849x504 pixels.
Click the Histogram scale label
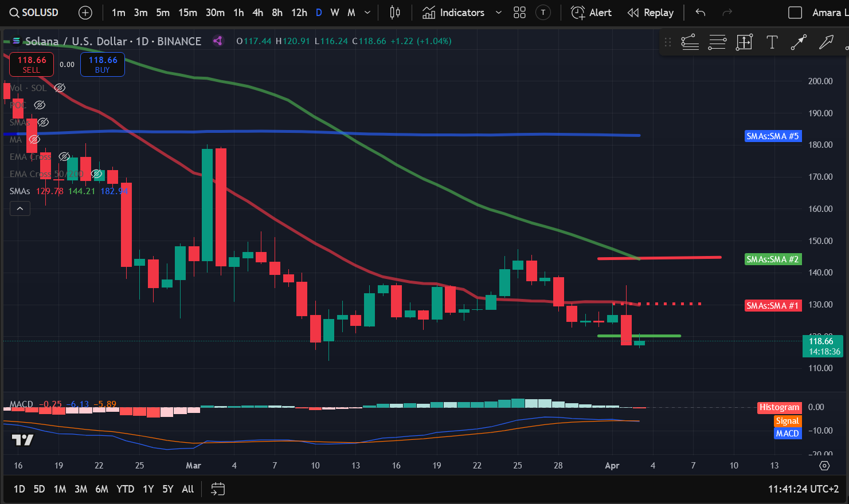pos(779,407)
